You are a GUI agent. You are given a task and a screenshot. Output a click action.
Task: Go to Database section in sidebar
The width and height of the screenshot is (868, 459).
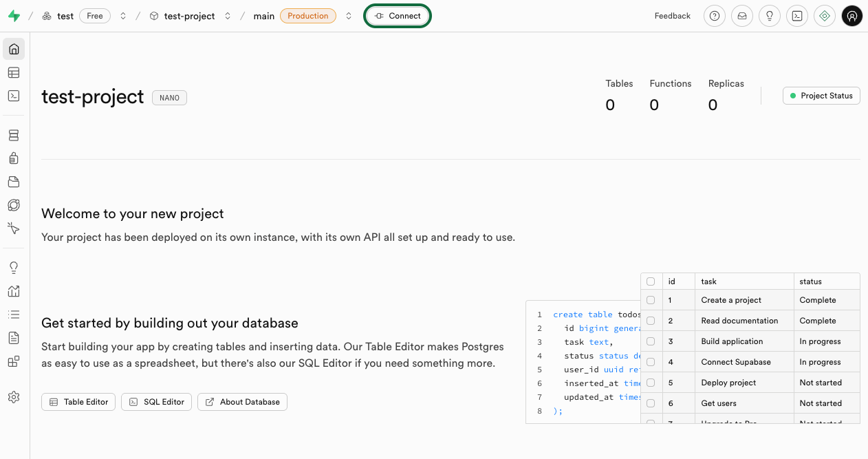click(14, 136)
